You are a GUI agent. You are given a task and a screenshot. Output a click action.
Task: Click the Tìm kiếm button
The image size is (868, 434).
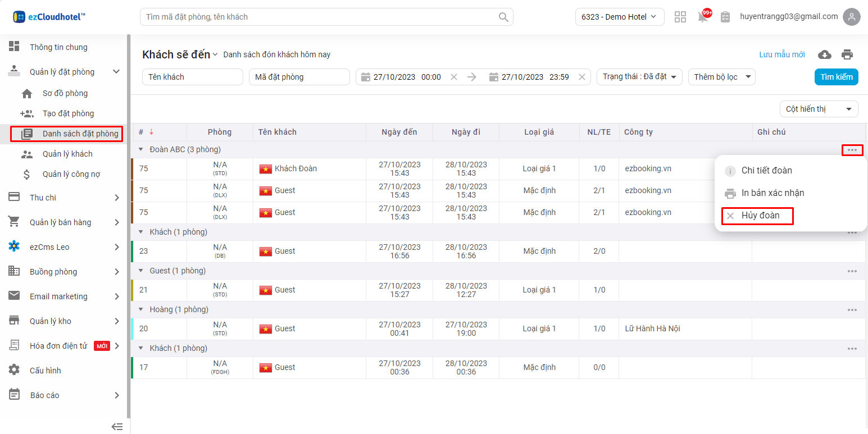pos(836,77)
